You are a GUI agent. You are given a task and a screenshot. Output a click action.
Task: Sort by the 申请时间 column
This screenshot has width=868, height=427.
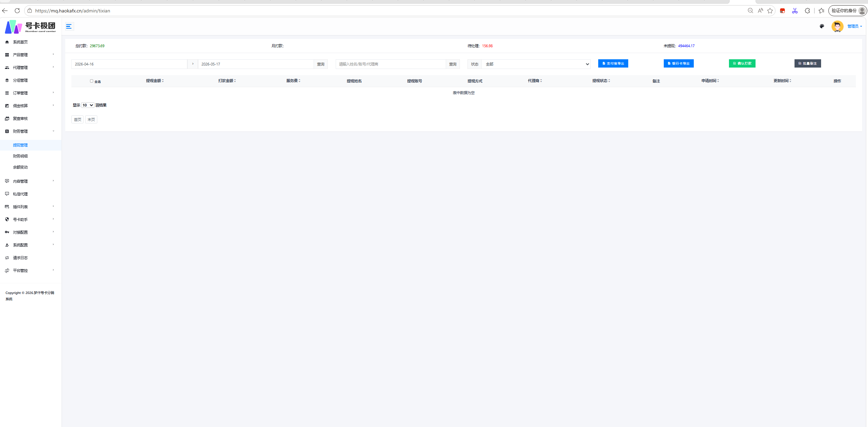(710, 81)
